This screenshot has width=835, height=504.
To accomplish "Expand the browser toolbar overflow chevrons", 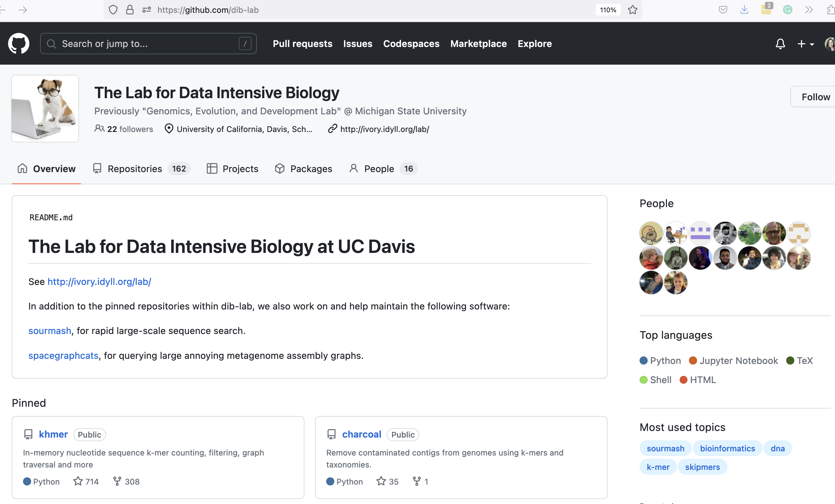I will [809, 10].
